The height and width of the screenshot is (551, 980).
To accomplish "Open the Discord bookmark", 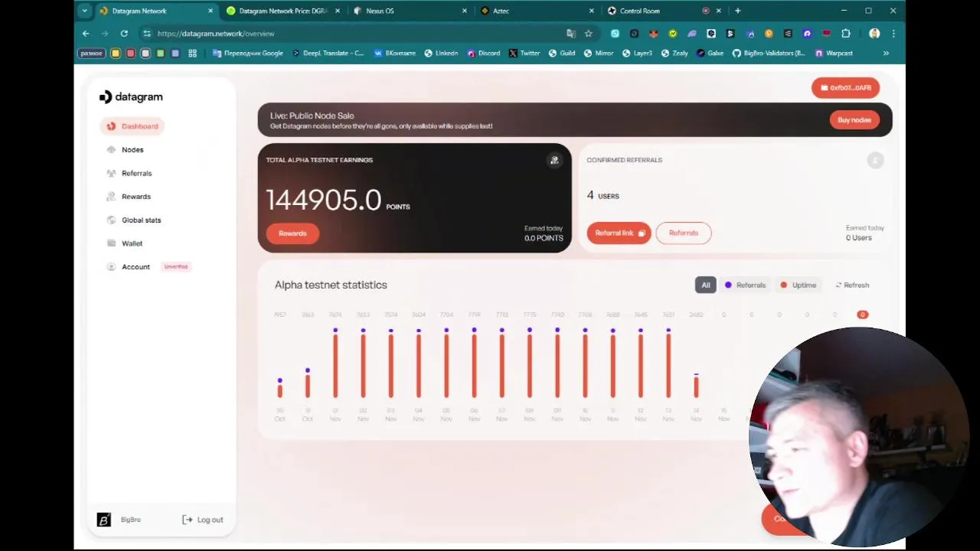I will [x=483, y=54].
